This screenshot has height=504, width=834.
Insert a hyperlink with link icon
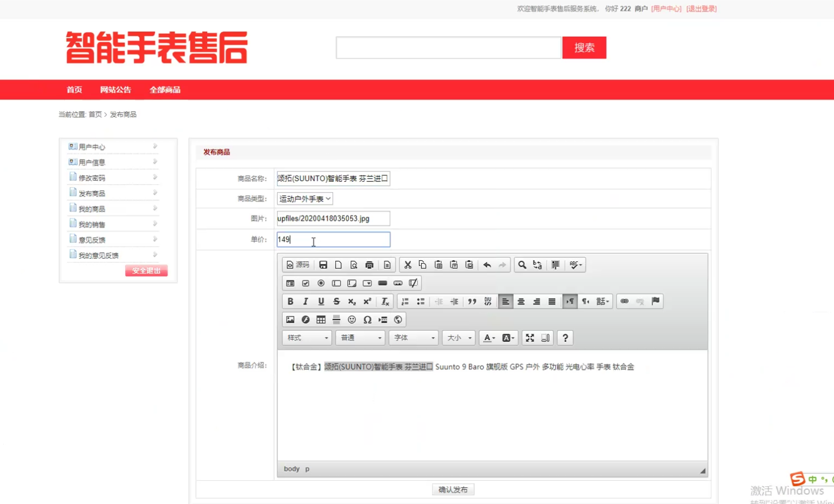(x=625, y=301)
